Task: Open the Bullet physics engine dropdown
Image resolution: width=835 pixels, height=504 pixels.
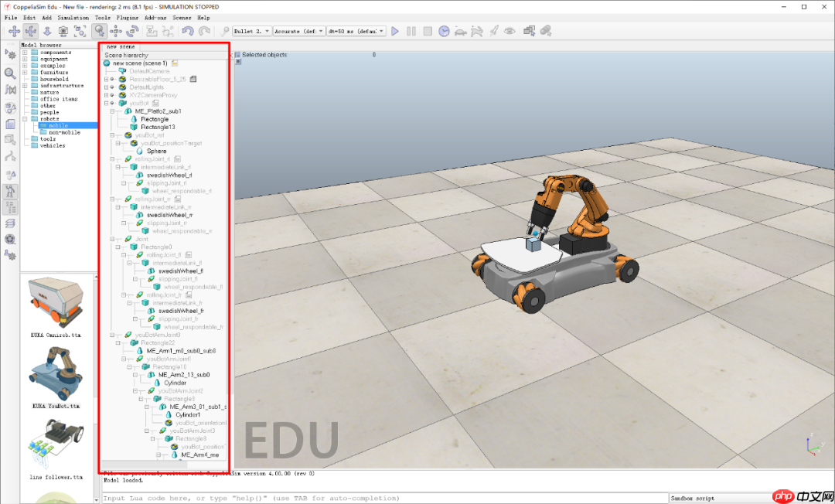Action: click(252, 31)
